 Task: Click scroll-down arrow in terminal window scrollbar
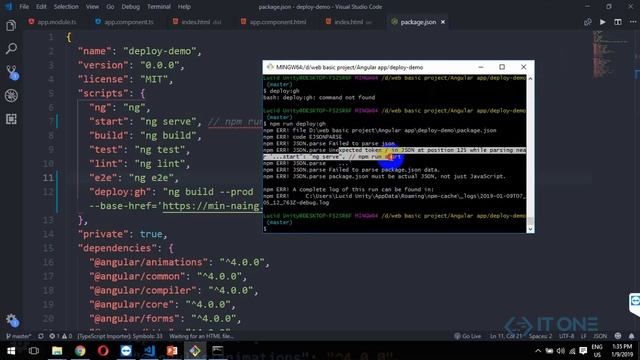pyautogui.click(x=530, y=229)
